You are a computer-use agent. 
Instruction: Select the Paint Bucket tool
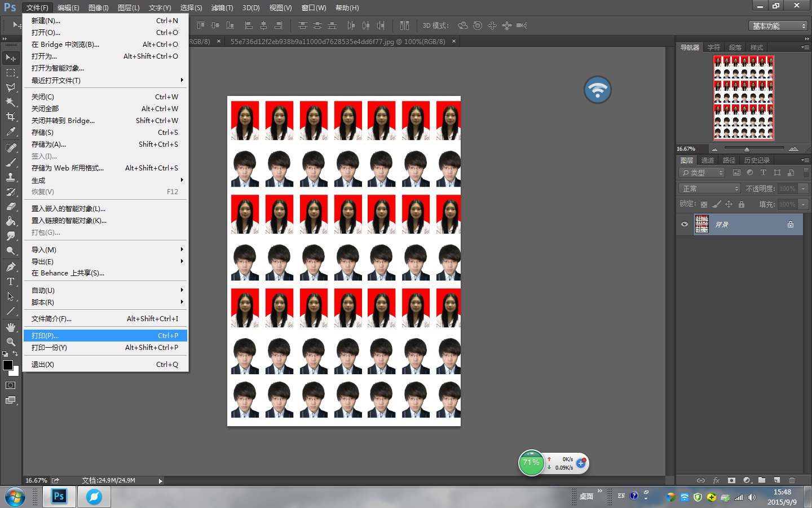point(11,221)
